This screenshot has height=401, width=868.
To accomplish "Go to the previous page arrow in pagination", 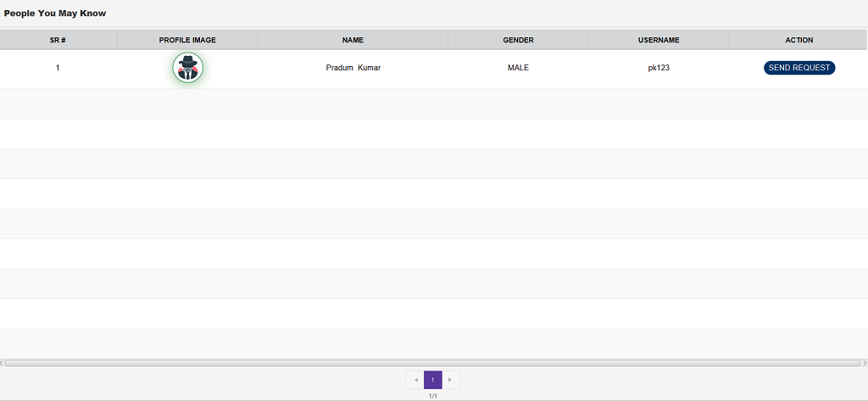I will click(x=415, y=380).
